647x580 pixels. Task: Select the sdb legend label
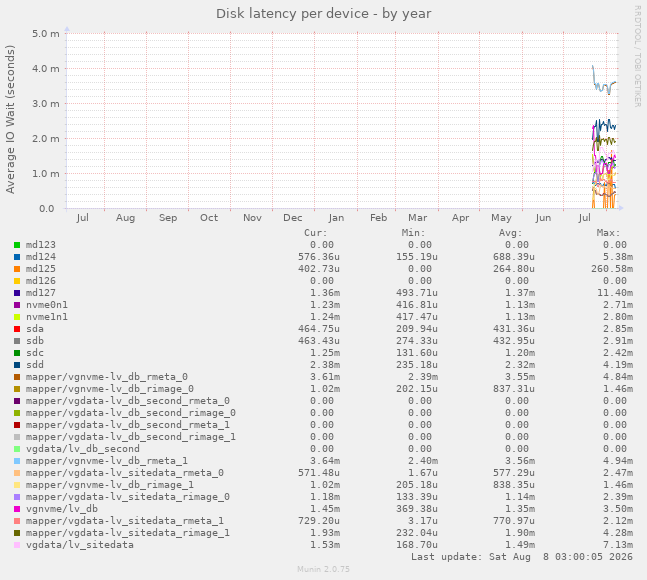(x=35, y=340)
